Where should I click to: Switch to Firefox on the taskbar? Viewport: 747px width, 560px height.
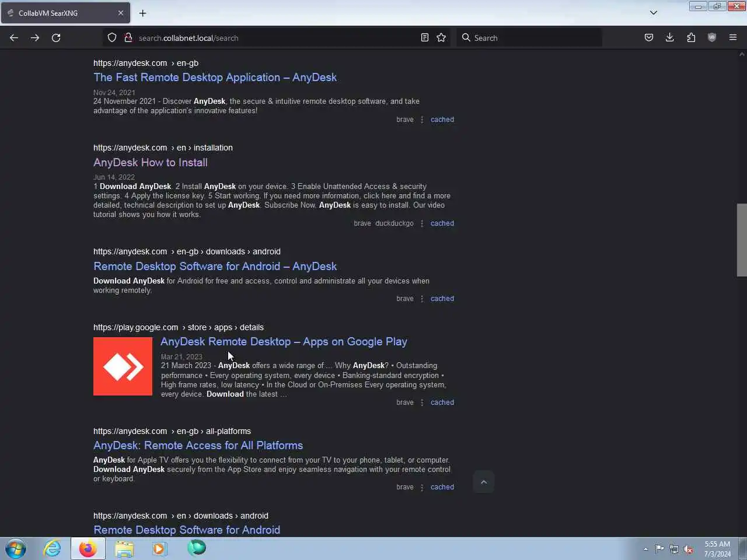[x=88, y=548]
